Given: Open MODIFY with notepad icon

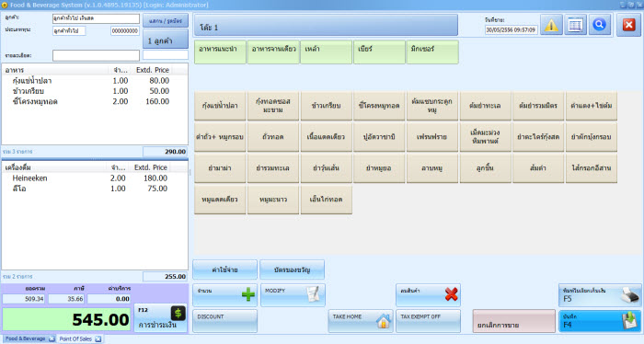Looking at the screenshot, I should coord(293,294).
